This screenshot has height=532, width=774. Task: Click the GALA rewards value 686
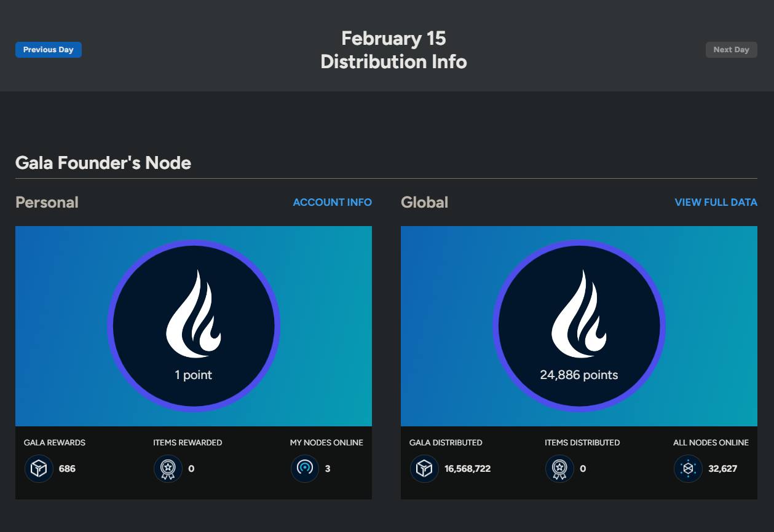(67, 469)
